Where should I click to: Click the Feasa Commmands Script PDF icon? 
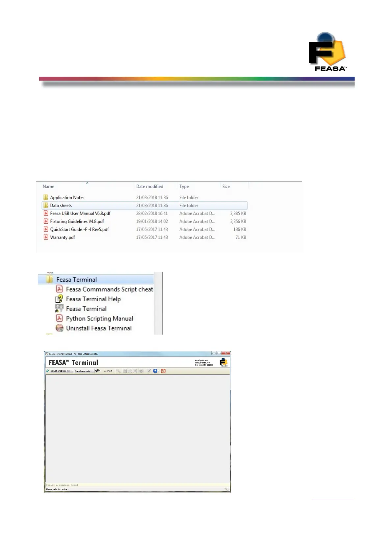coord(60,289)
